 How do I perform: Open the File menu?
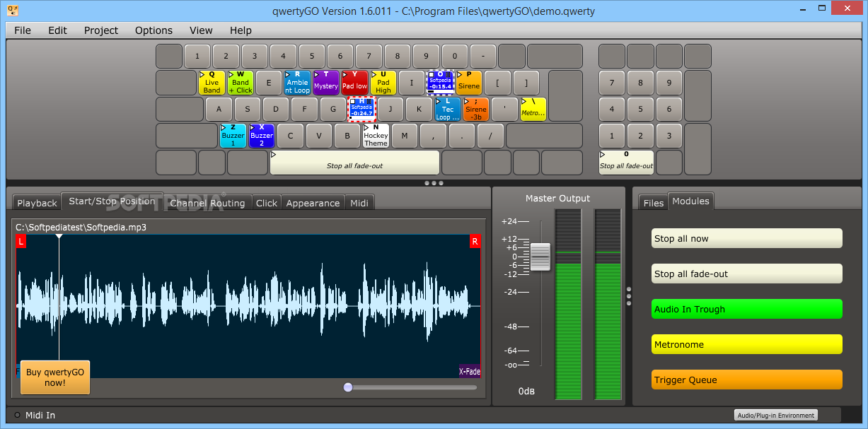tap(23, 30)
